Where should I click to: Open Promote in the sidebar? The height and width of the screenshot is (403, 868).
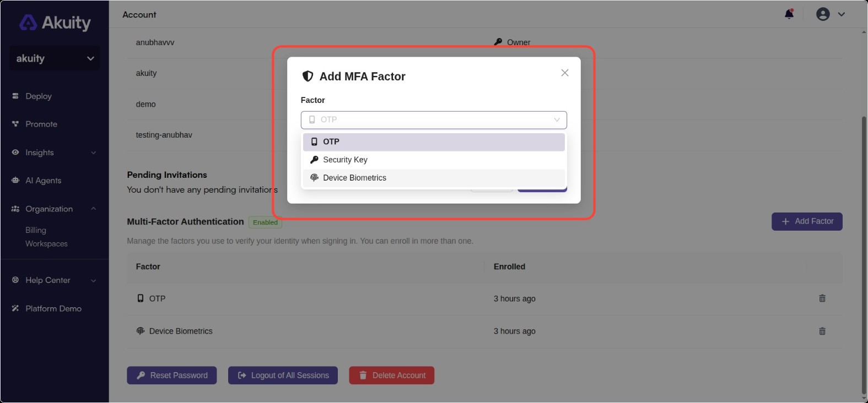point(41,124)
